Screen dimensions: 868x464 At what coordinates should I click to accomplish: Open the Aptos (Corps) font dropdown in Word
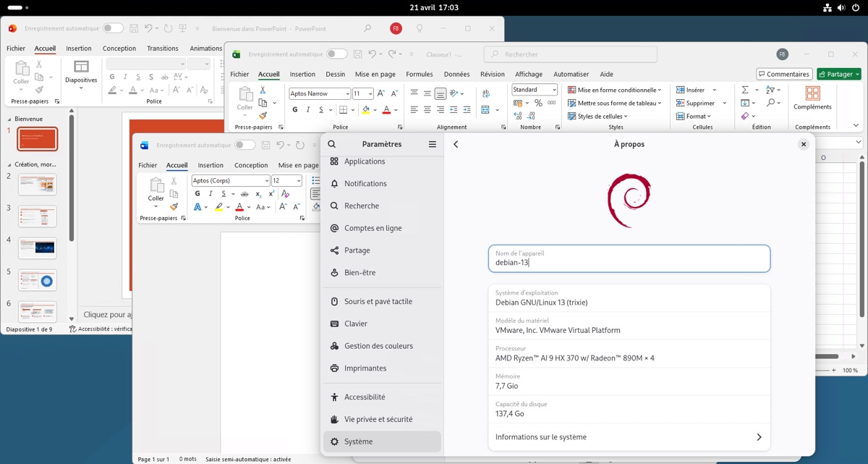267,181
